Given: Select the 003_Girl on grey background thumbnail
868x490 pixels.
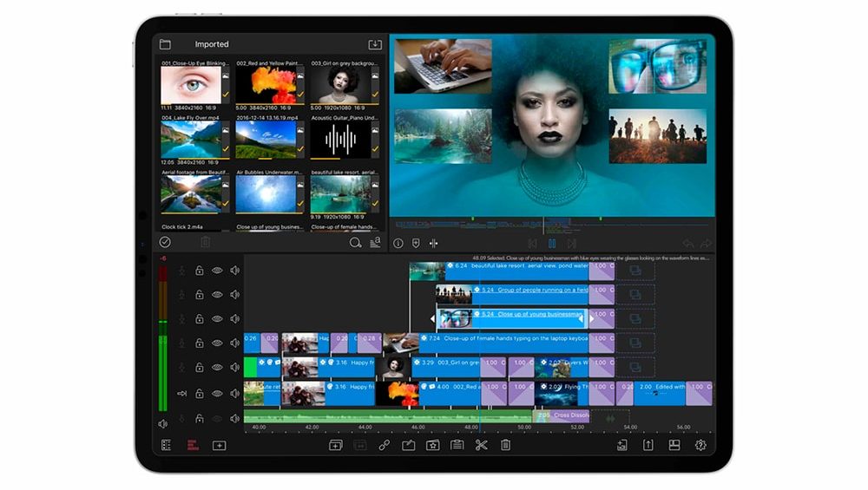Looking at the screenshot, I should (x=340, y=85).
